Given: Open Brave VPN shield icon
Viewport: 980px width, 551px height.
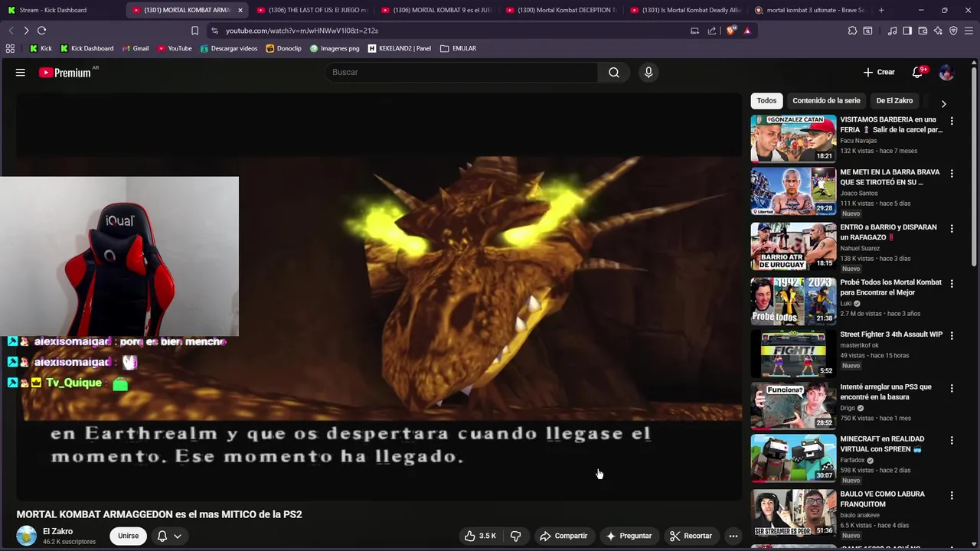Looking at the screenshot, I should (953, 31).
